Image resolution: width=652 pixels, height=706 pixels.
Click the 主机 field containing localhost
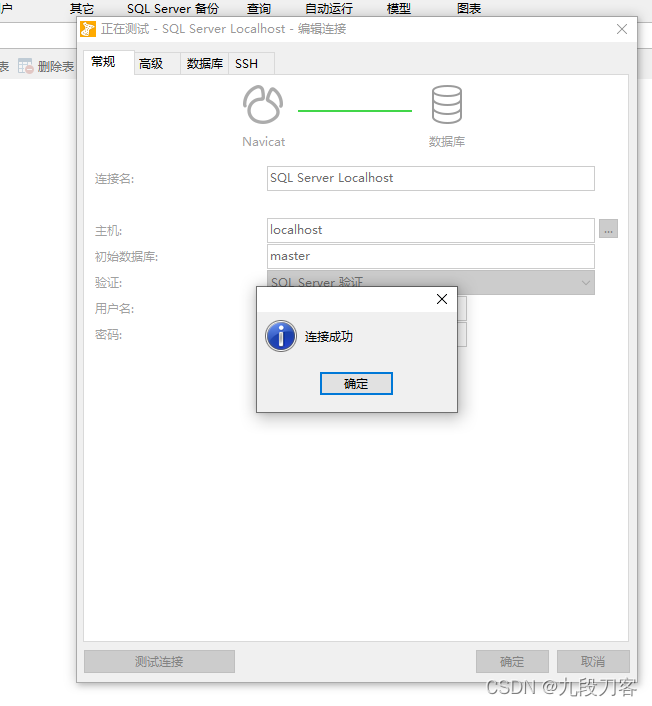coord(430,230)
